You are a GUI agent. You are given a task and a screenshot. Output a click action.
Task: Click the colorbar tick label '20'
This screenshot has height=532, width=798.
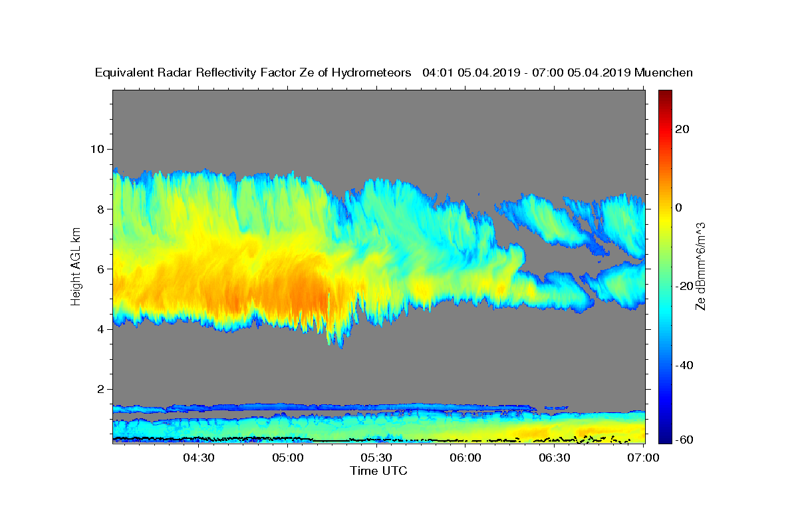(x=682, y=129)
